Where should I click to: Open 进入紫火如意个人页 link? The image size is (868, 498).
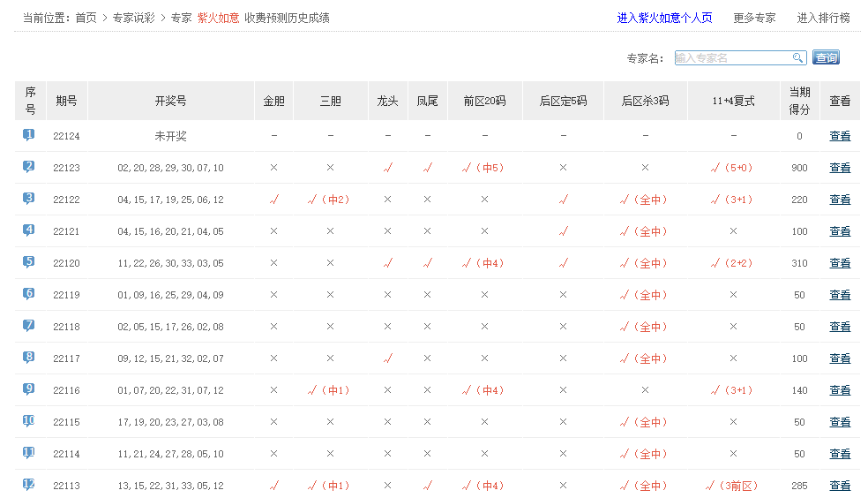click(x=664, y=18)
